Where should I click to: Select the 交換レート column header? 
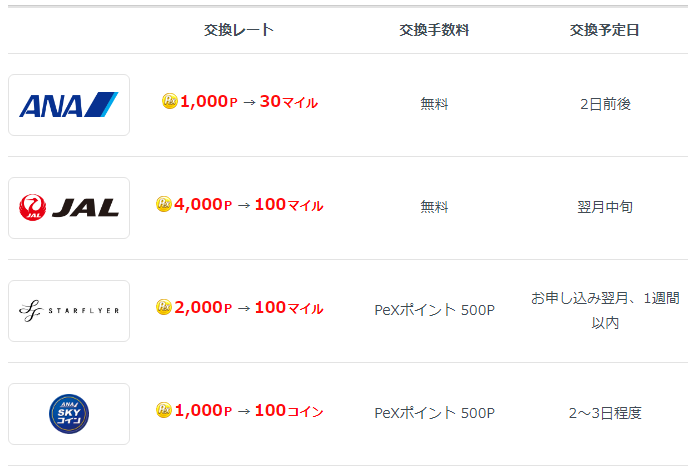pyautogui.click(x=239, y=30)
